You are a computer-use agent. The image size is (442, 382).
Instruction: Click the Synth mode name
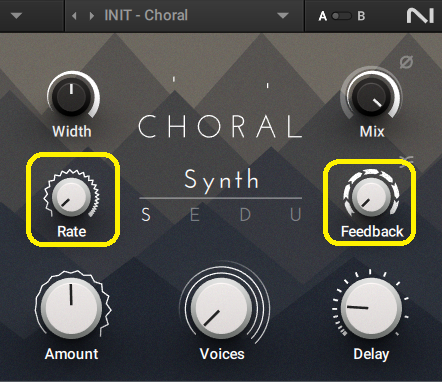click(x=221, y=181)
